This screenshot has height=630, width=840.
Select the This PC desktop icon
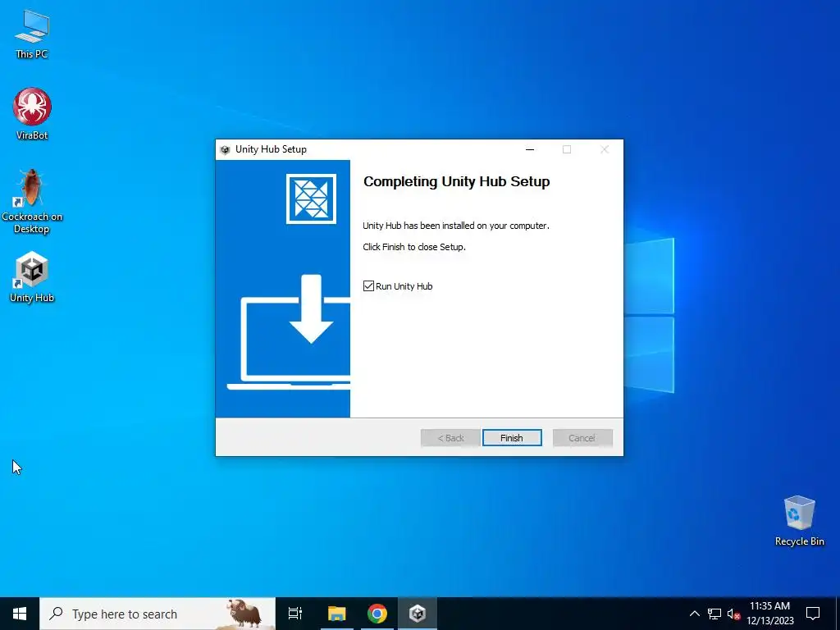pos(32,34)
